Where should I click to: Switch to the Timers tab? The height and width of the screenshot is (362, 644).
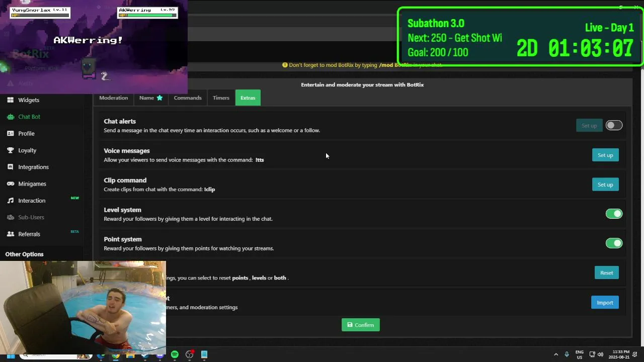click(x=221, y=98)
